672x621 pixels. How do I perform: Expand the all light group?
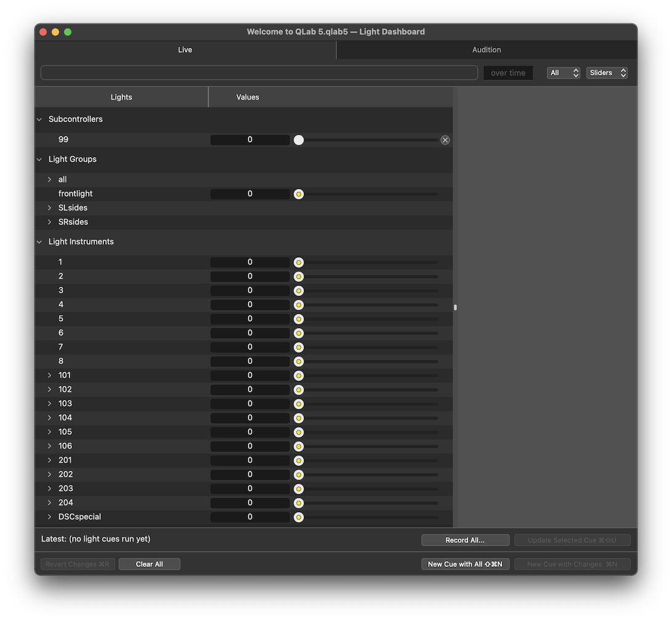[x=50, y=179]
